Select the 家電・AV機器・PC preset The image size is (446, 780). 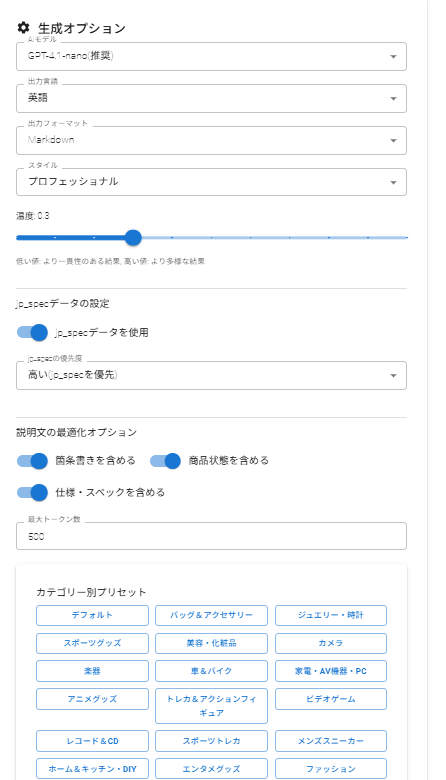coord(331,671)
